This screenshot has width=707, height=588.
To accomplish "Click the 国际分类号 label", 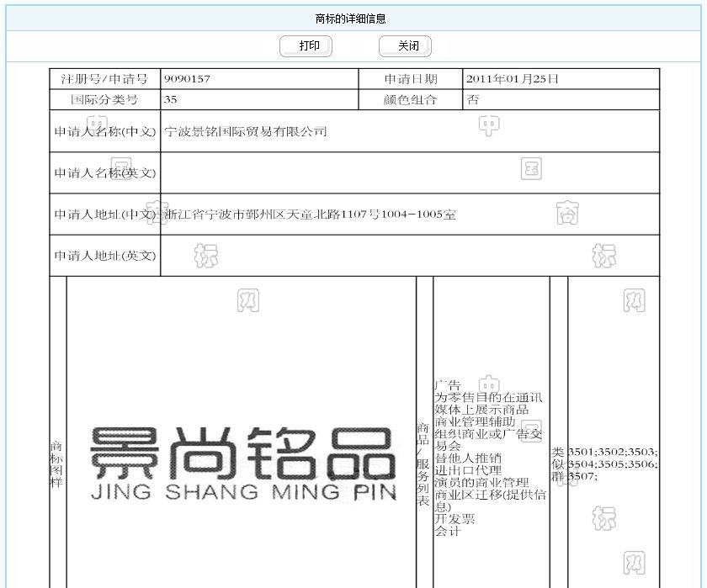I will (104, 99).
